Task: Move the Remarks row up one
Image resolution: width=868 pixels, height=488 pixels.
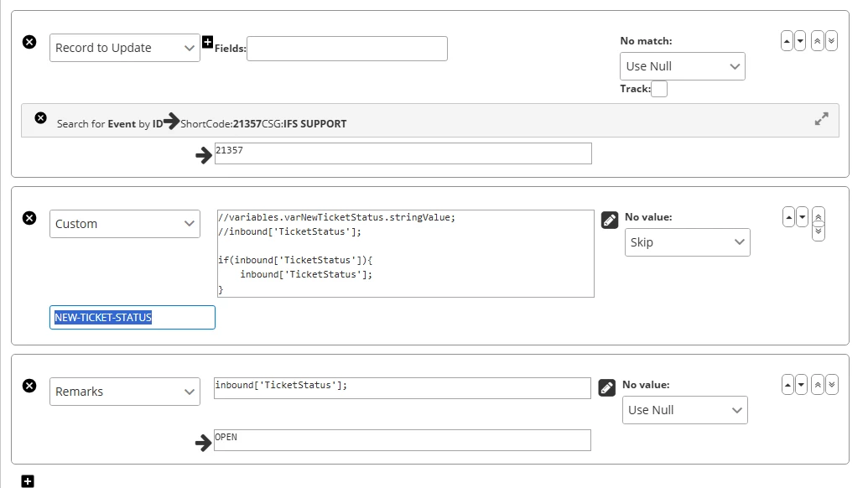Action: pyautogui.click(x=787, y=384)
